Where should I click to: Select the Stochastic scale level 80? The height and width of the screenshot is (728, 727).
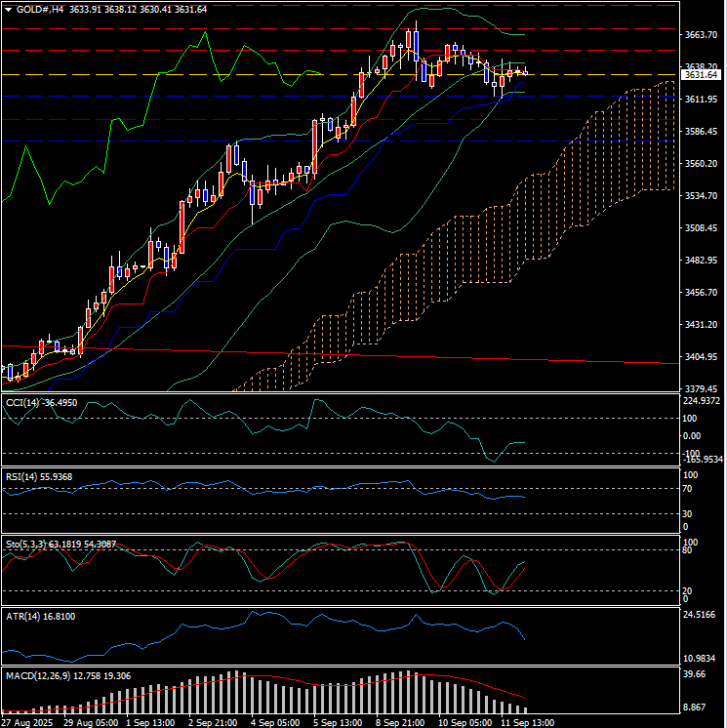click(688, 550)
